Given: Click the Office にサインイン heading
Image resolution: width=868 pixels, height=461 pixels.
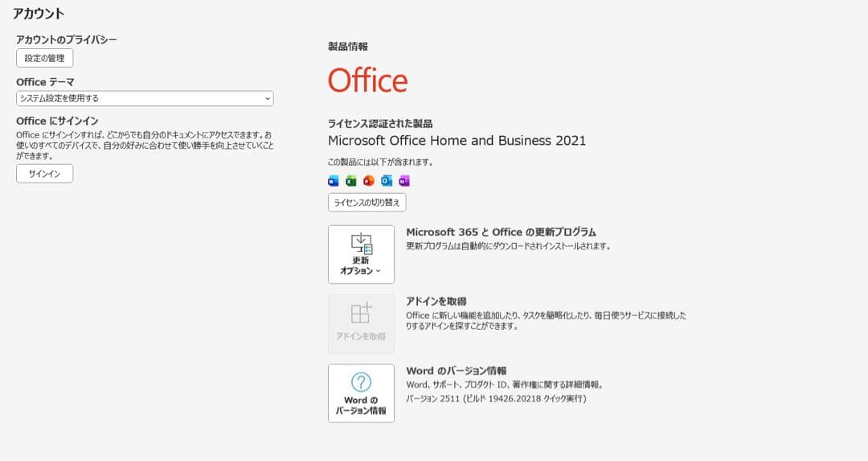Looking at the screenshot, I should 57,121.
